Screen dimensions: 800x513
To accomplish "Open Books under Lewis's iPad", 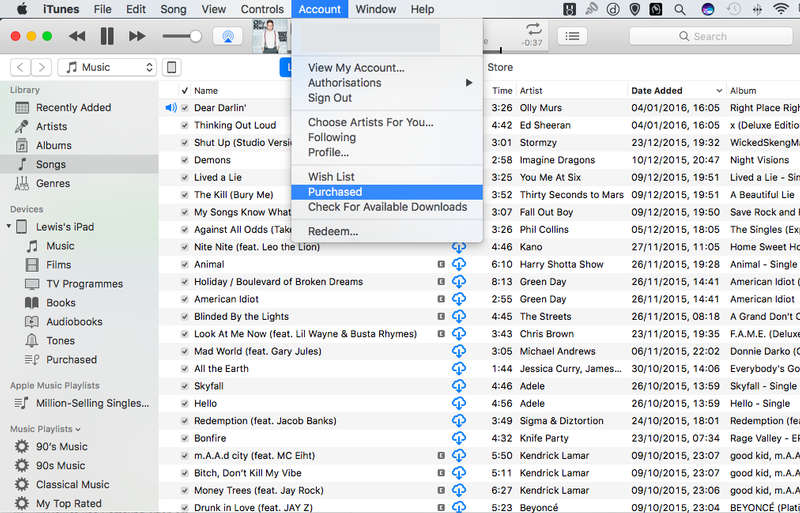I will pos(61,303).
